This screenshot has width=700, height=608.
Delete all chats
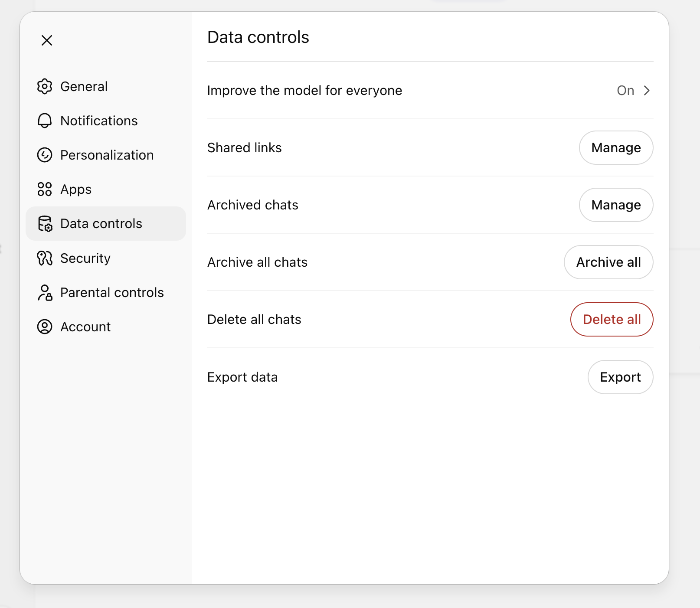(x=612, y=319)
